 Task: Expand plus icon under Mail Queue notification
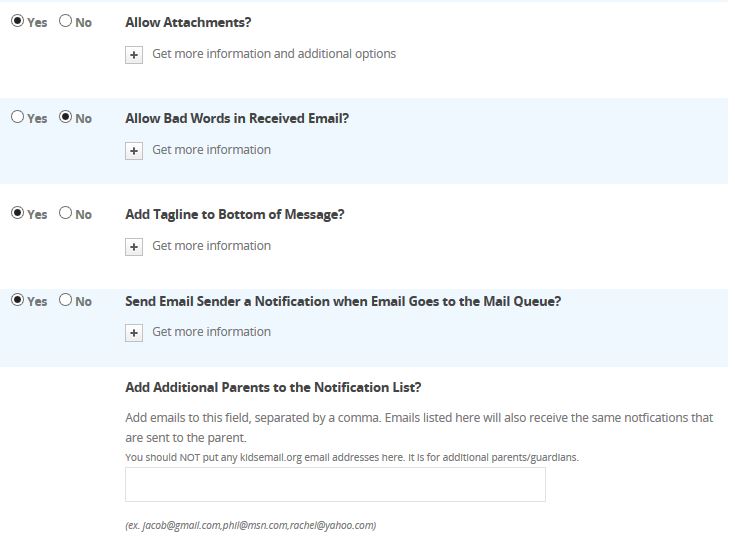coord(134,333)
